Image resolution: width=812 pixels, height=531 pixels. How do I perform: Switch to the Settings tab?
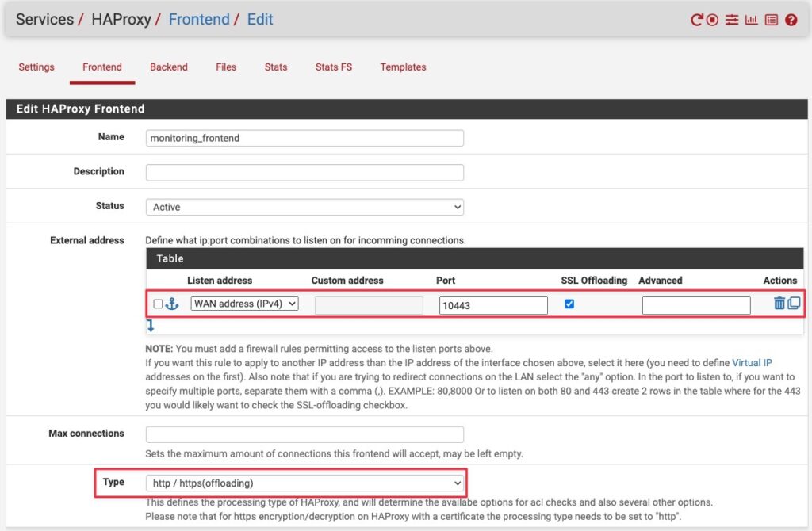click(36, 67)
